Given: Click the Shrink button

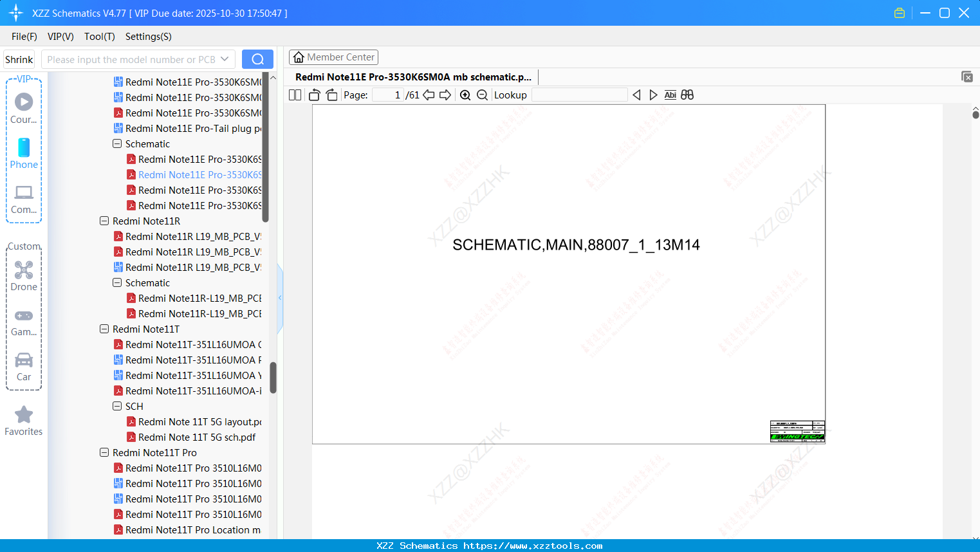Looking at the screenshot, I should (x=19, y=59).
